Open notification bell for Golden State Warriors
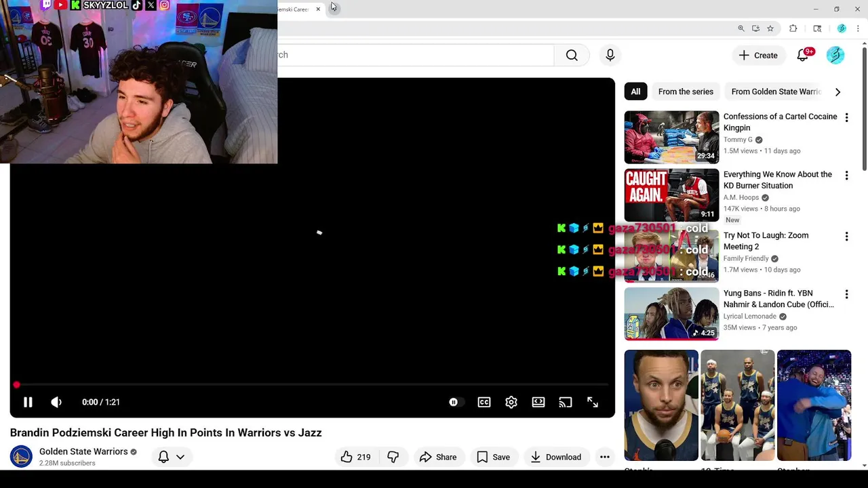The width and height of the screenshot is (868, 488). pyautogui.click(x=163, y=457)
